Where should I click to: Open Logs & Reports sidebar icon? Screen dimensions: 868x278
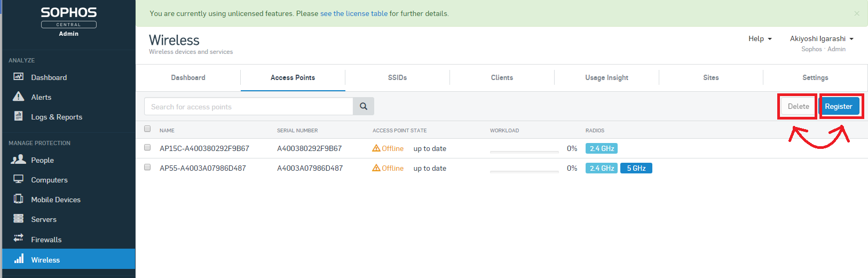click(19, 116)
